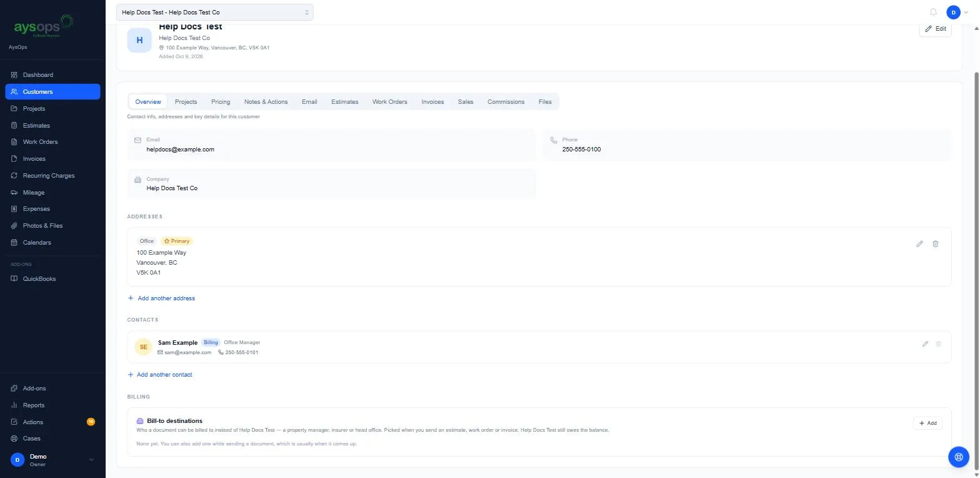The width and height of the screenshot is (980, 478).
Task: Click Add another address link
Action: point(161,298)
